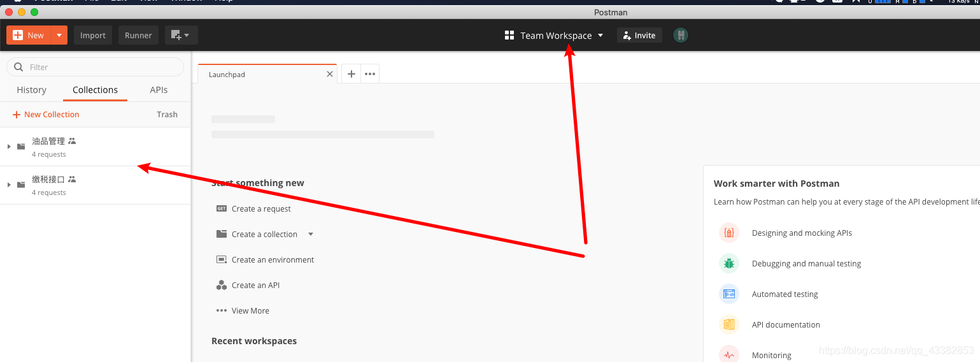Click Create a collection
Screen dimensions: 980x362
click(264, 234)
